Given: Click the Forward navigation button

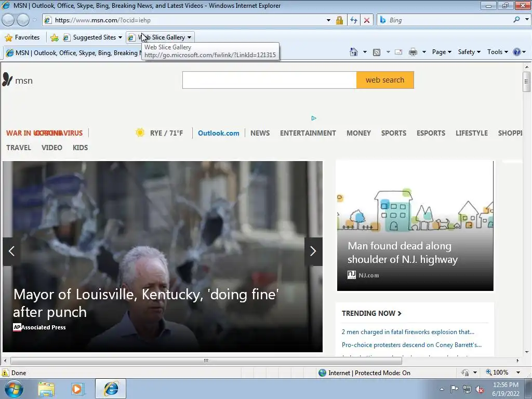Looking at the screenshot, I should pyautogui.click(x=23, y=20).
